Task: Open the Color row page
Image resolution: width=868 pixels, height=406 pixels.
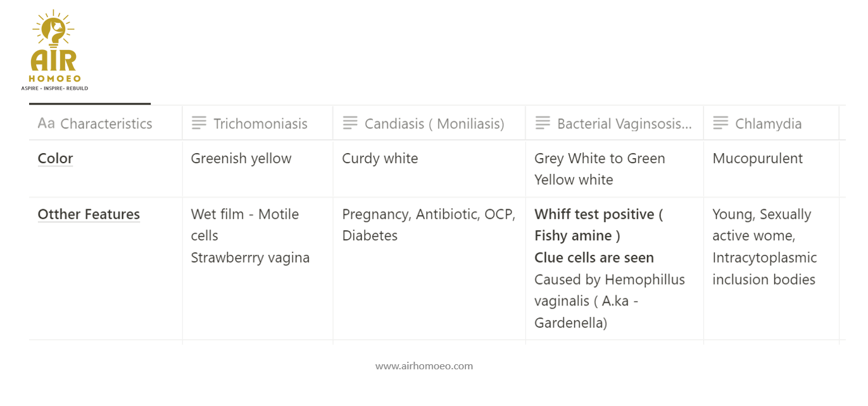Action: pos(56,158)
